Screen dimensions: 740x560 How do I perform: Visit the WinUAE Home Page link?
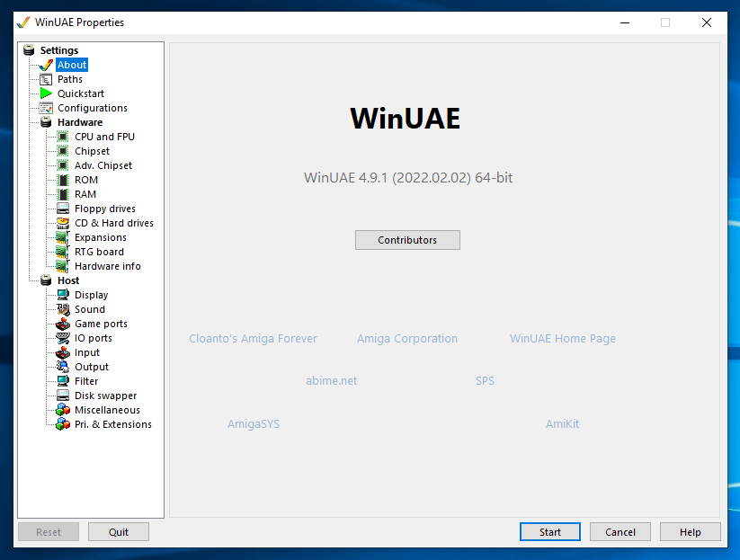(x=562, y=339)
